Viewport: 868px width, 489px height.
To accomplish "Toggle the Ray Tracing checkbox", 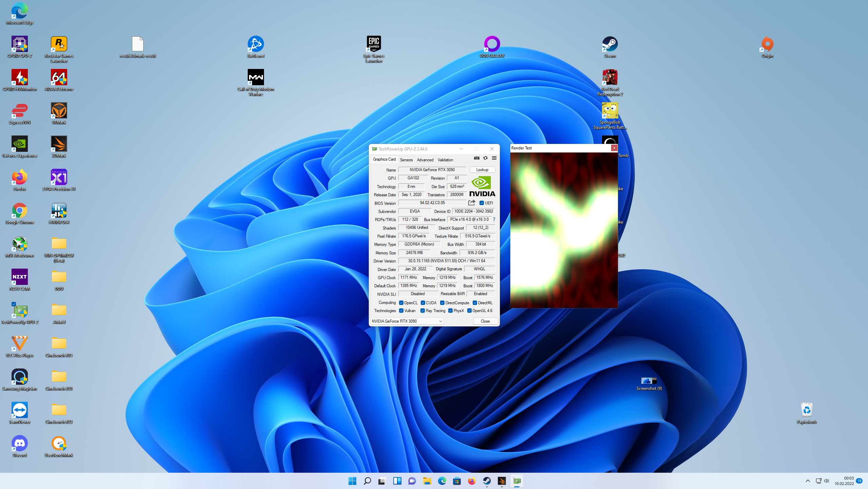I will 422,311.
